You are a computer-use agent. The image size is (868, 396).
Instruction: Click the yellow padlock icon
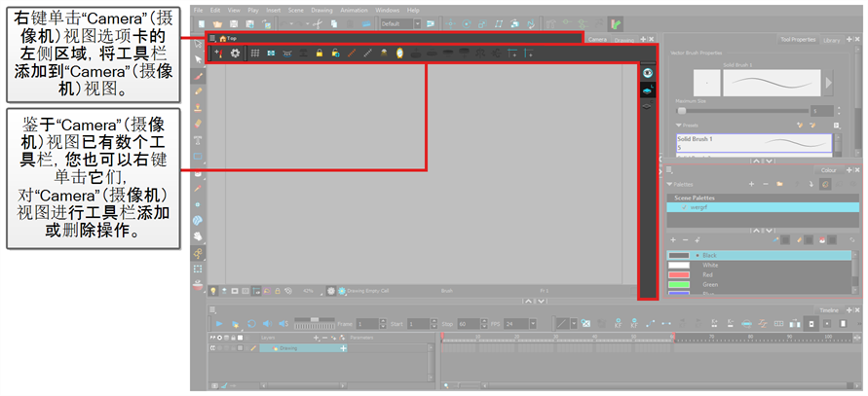(x=320, y=52)
